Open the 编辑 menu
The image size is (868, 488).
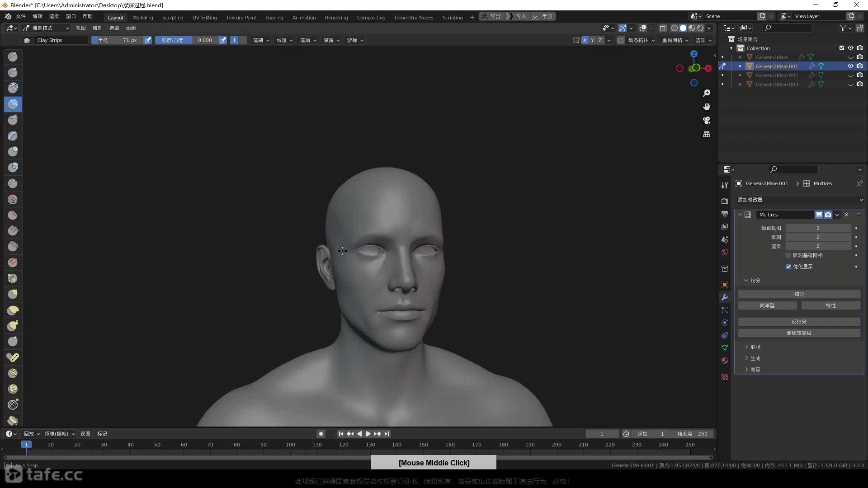38,16
